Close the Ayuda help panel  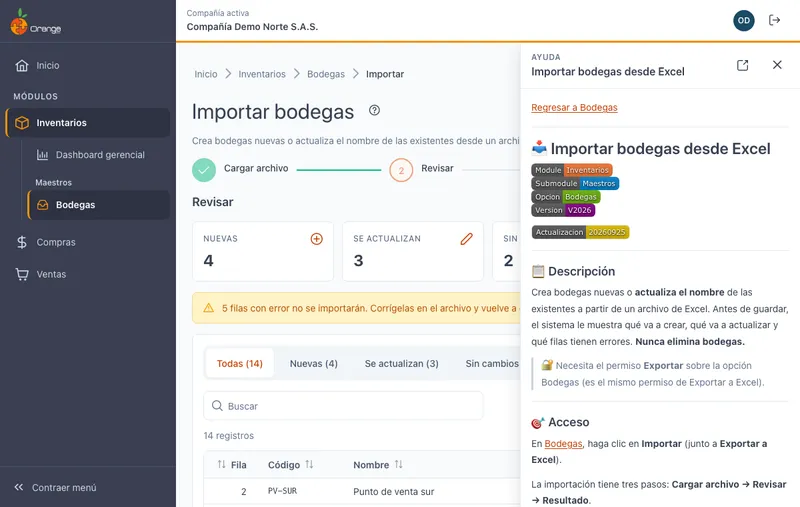click(777, 65)
